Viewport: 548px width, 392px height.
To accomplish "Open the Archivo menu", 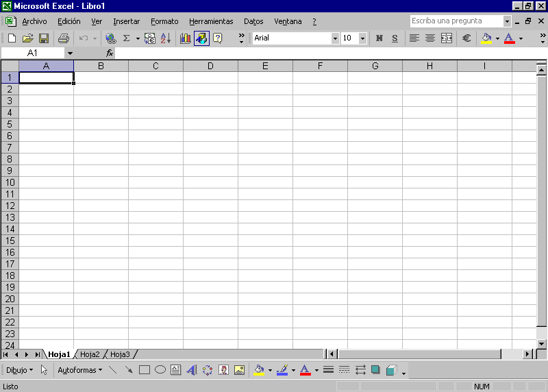I will tap(34, 21).
